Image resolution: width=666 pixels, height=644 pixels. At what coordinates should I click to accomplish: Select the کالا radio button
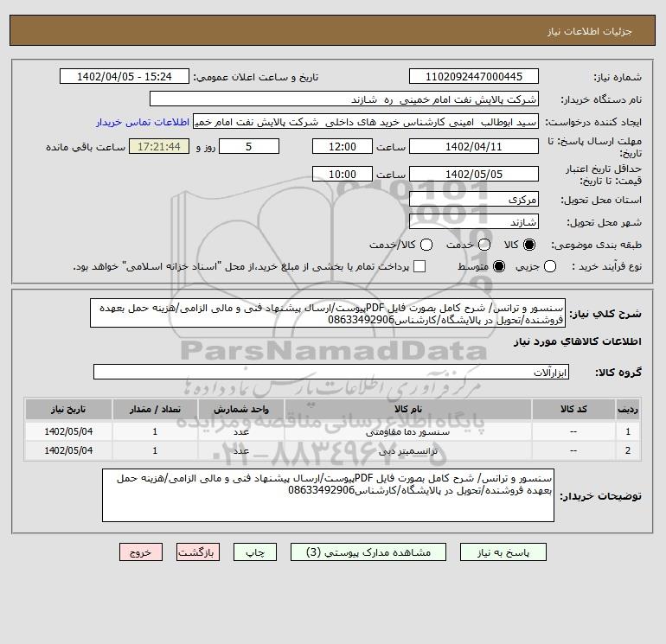[529, 245]
